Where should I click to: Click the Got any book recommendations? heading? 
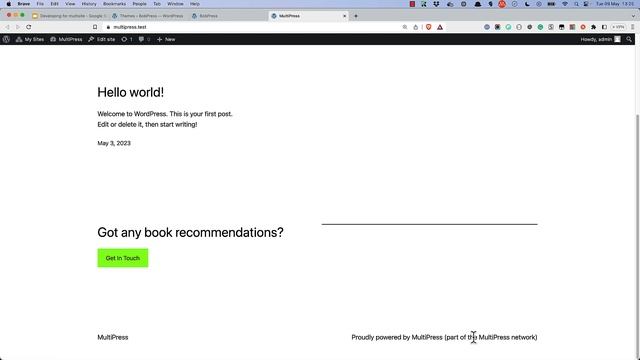pyautogui.click(x=190, y=232)
